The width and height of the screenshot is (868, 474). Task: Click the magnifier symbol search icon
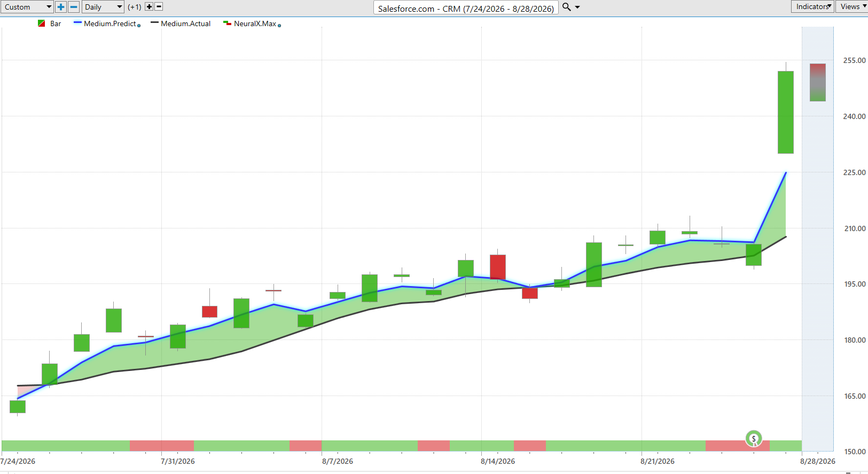click(567, 7)
